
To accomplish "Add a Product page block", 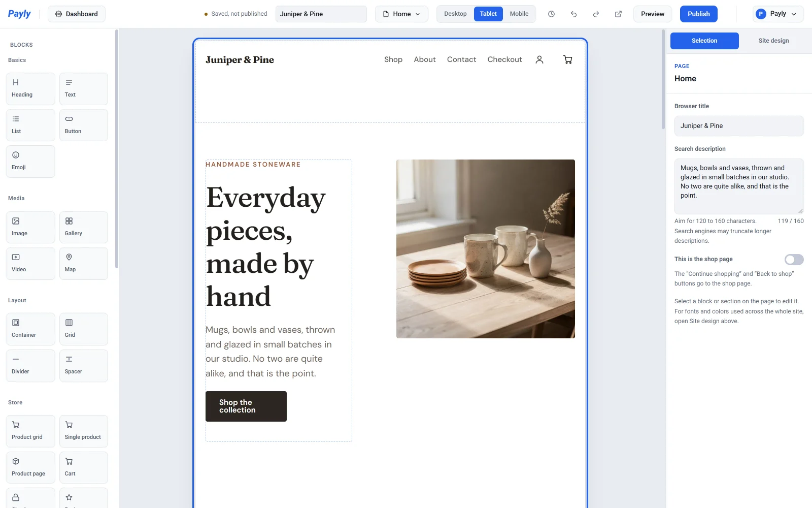I will [30, 468].
